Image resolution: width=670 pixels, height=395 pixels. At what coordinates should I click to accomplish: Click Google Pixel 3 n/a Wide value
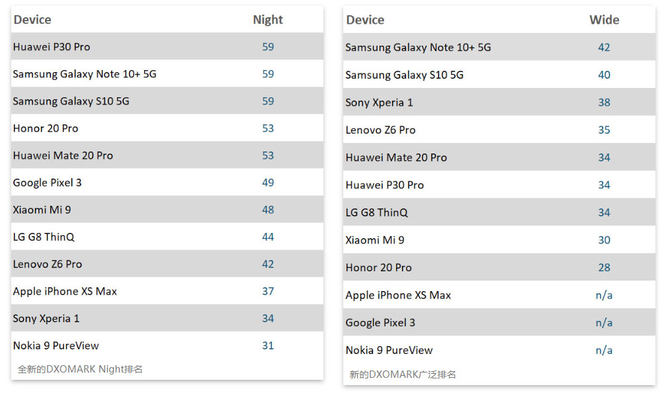click(x=604, y=323)
